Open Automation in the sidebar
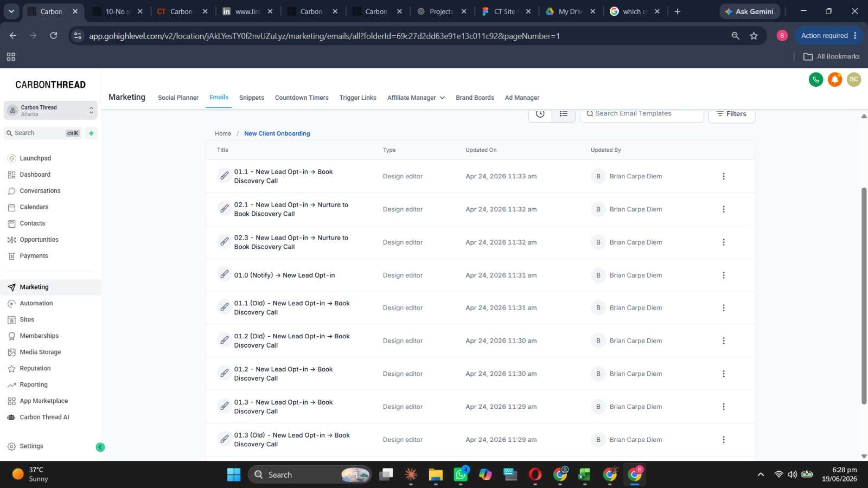The width and height of the screenshot is (868, 488). pyautogui.click(x=36, y=304)
